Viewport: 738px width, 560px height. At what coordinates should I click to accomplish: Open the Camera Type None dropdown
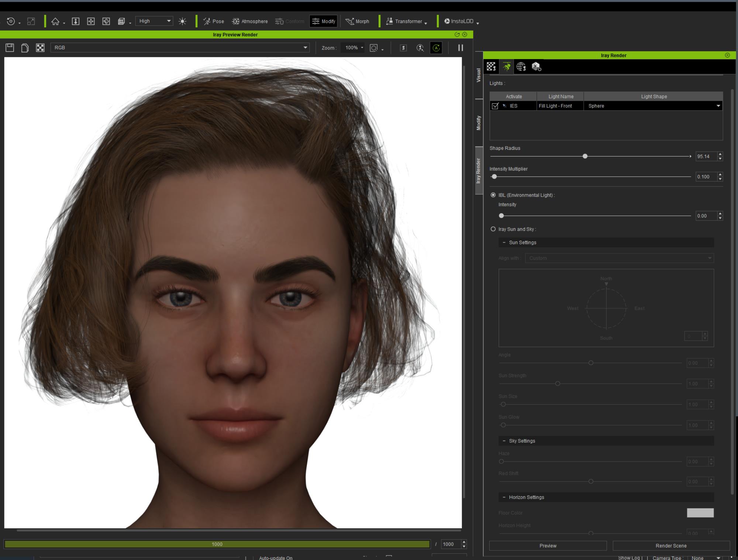coord(706,558)
